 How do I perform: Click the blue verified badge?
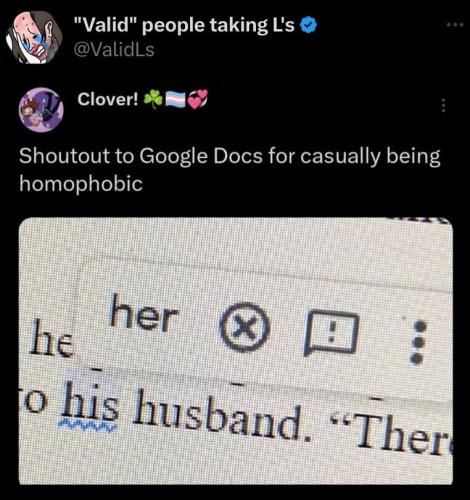pos(309,25)
